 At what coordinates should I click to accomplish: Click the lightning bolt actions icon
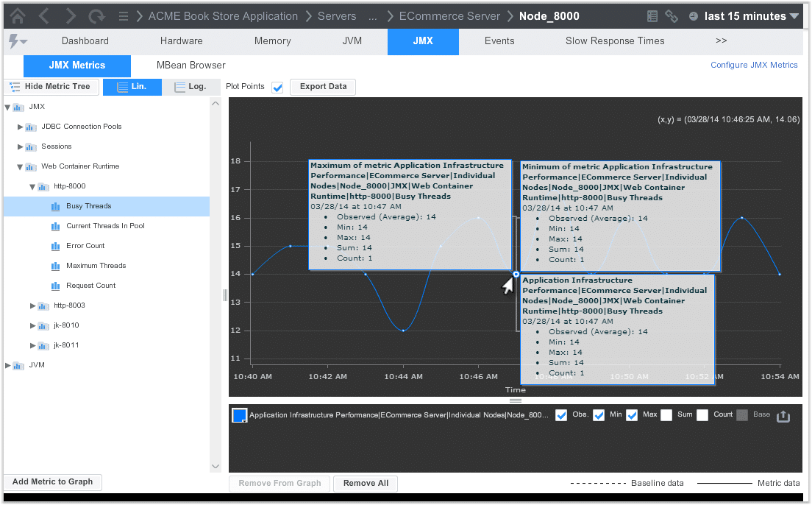pos(17,41)
